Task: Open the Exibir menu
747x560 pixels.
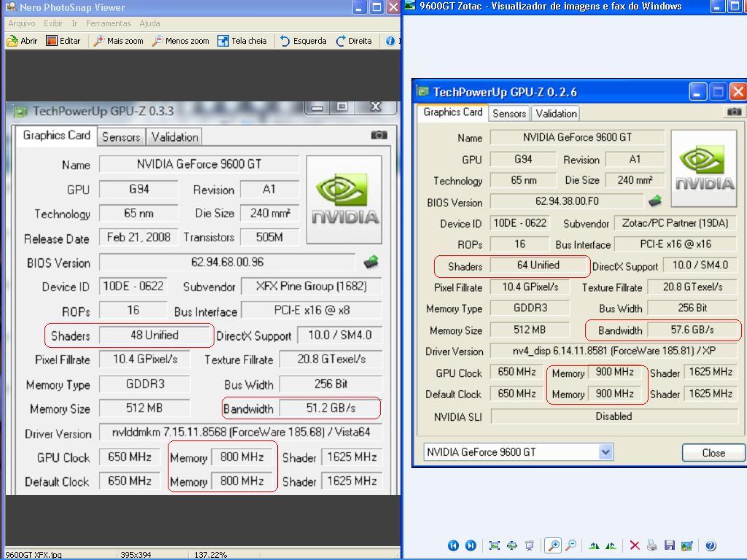Action: (53, 23)
